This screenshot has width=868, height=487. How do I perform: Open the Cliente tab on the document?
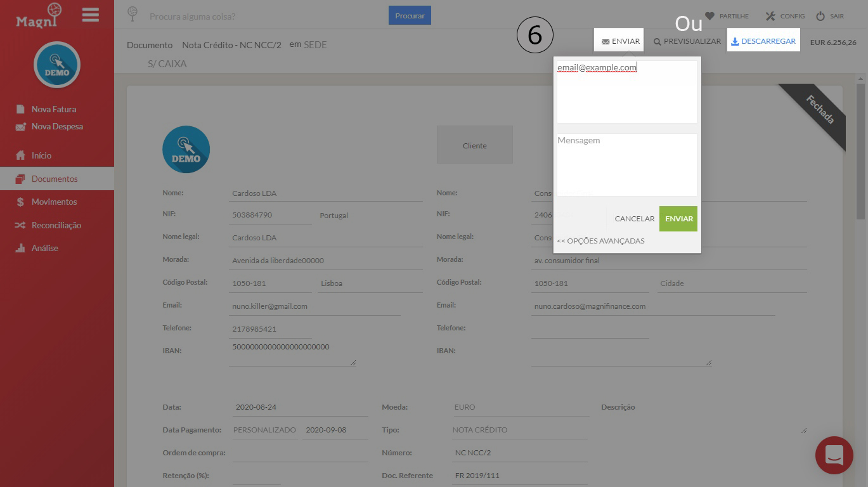pos(474,145)
